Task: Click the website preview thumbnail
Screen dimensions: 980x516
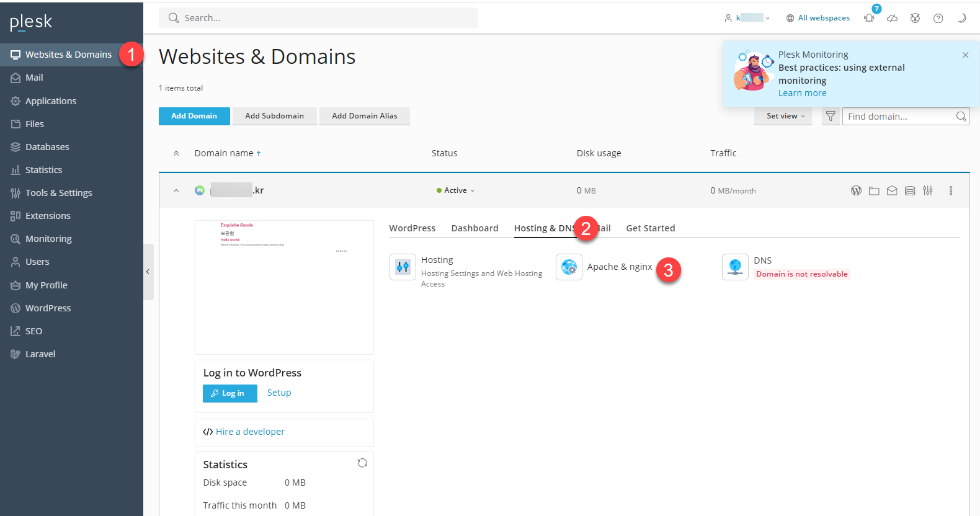Action: click(x=284, y=287)
